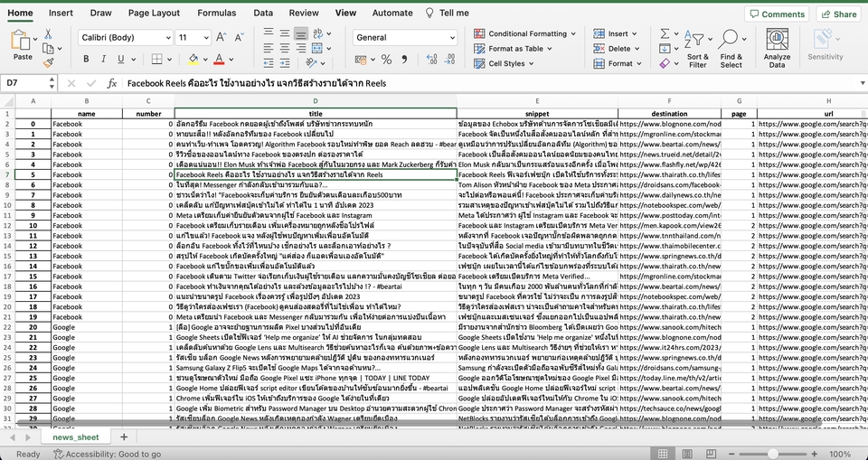Open the Insert tab
The height and width of the screenshot is (460, 868).
point(61,13)
